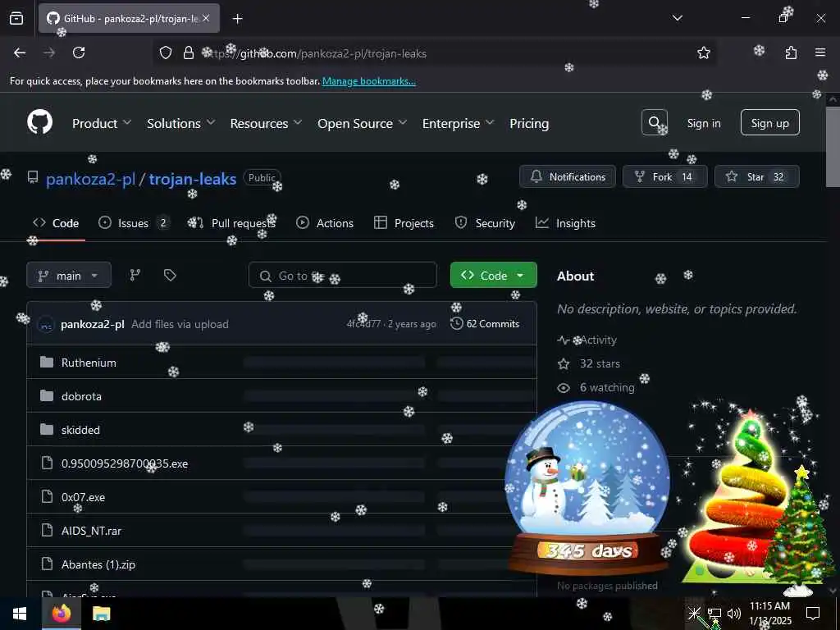Open the Abantes (1).zip file

tap(98, 564)
